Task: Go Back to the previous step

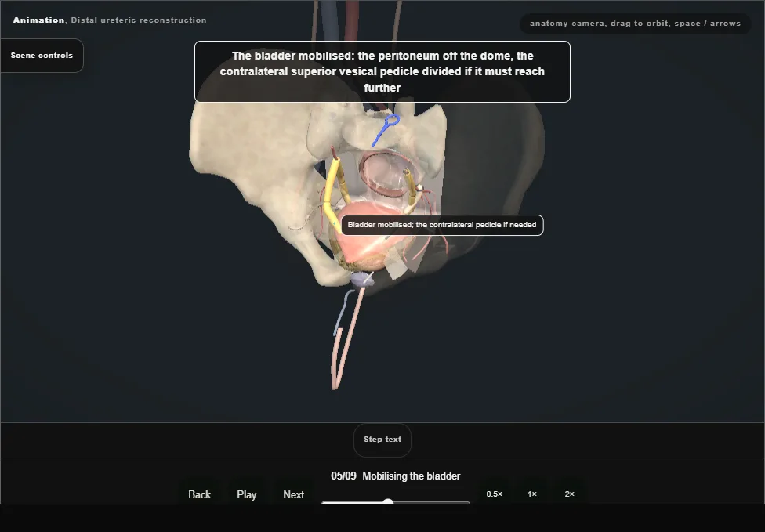Action: (200, 494)
